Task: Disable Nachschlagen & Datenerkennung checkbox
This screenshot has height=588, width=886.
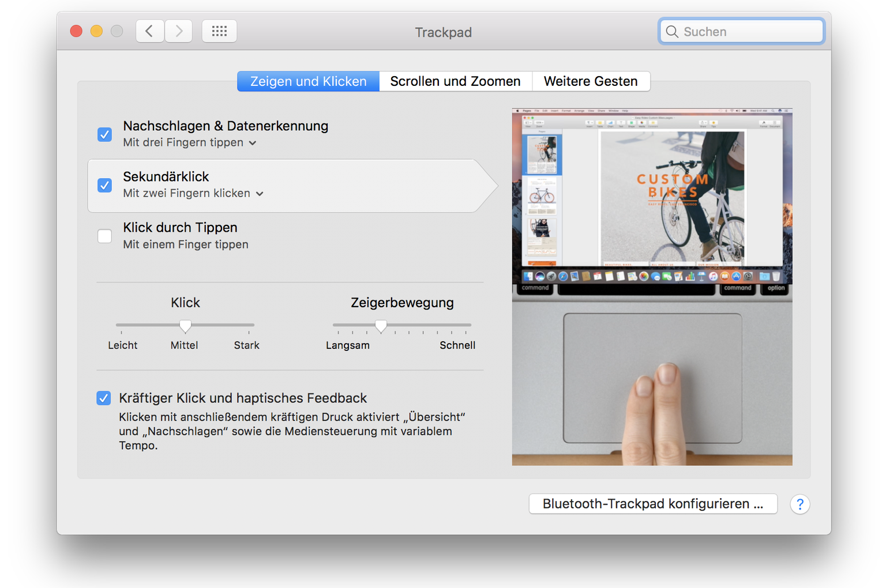Action: [104, 134]
